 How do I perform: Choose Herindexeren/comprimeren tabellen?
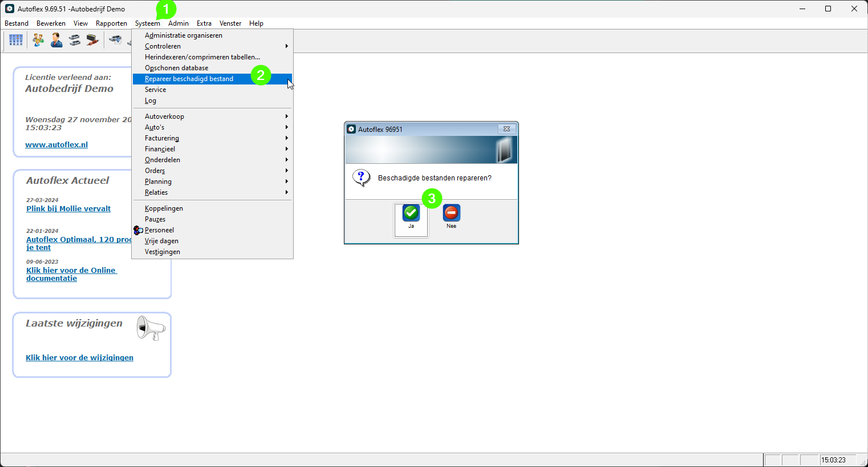(x=213, y=57)
